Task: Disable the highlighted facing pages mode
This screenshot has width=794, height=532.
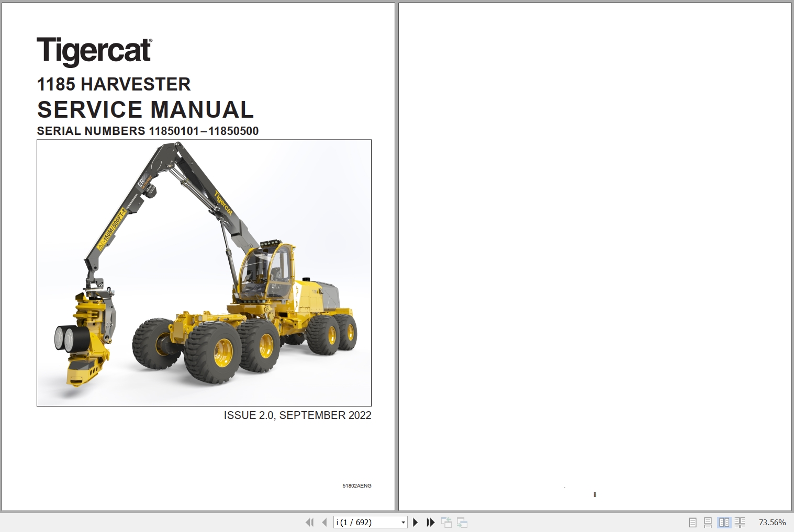Action: pos(724,522)
